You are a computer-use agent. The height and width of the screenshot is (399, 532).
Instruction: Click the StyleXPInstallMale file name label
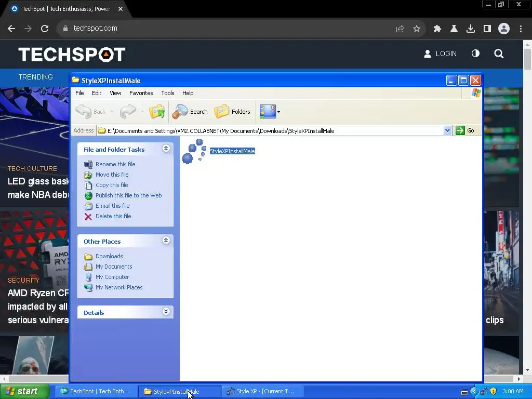pos(232,151)
